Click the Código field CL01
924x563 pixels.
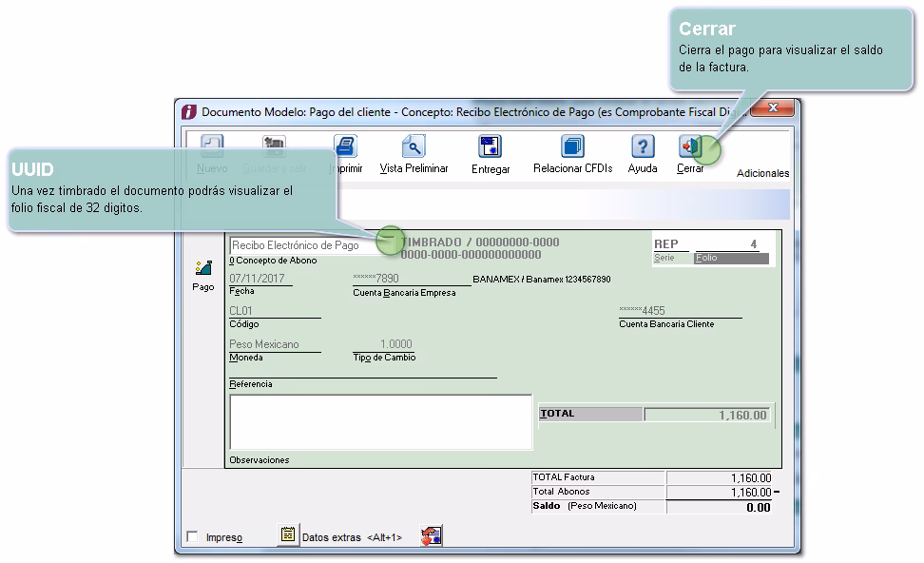click(x=275, y=311)
